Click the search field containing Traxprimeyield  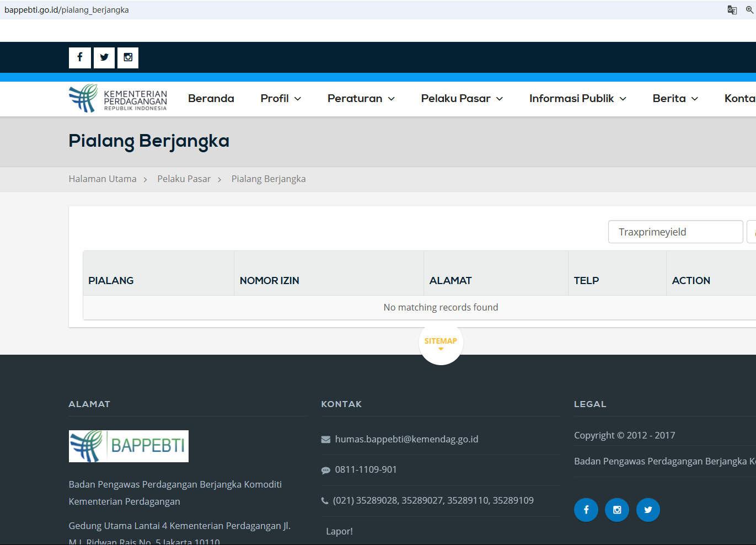[x=675, y=232]
